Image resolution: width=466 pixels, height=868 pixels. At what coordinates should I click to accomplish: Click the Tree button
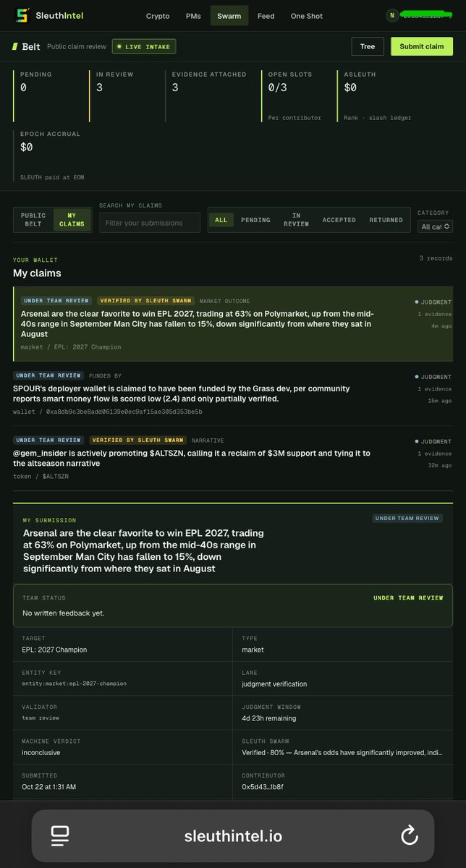(368, 46)
